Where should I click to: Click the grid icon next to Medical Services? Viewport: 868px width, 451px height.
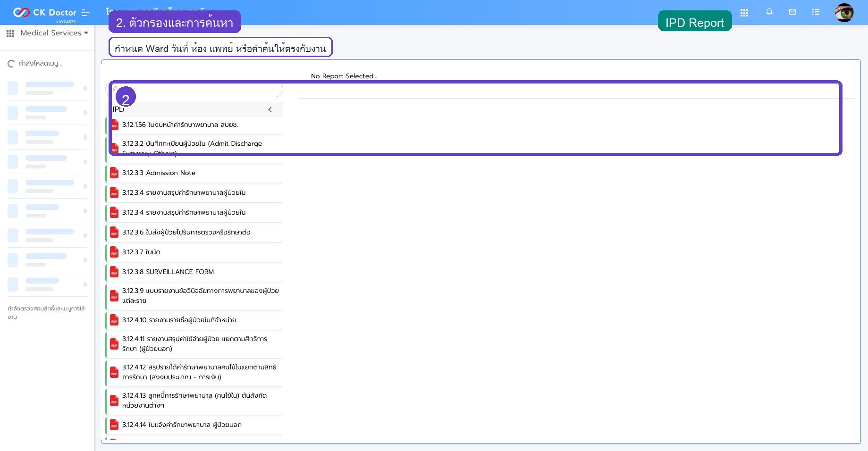(x=10, y=33)
